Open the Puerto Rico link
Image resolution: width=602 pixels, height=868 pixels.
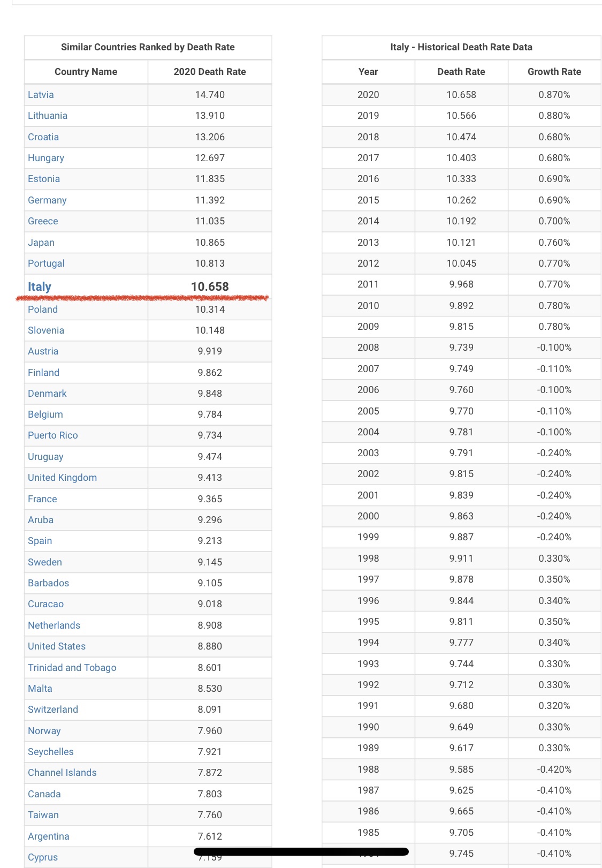tap(53, 435)
